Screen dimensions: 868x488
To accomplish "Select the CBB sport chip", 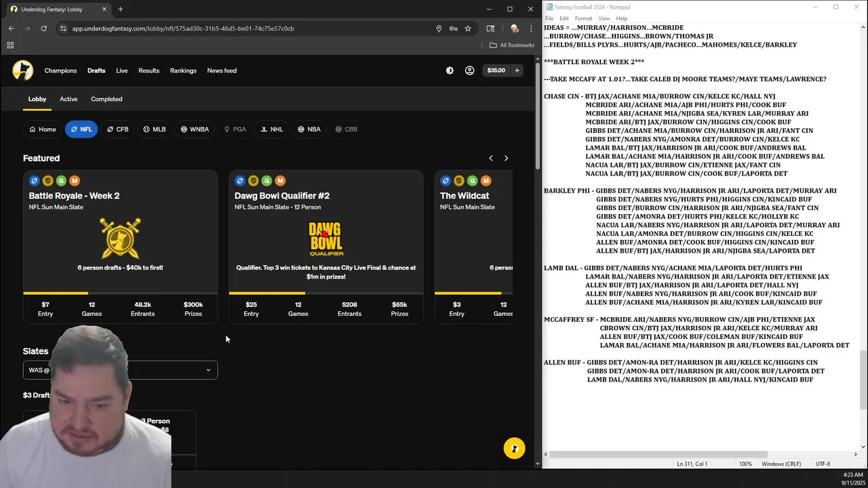I will [347, 129].
